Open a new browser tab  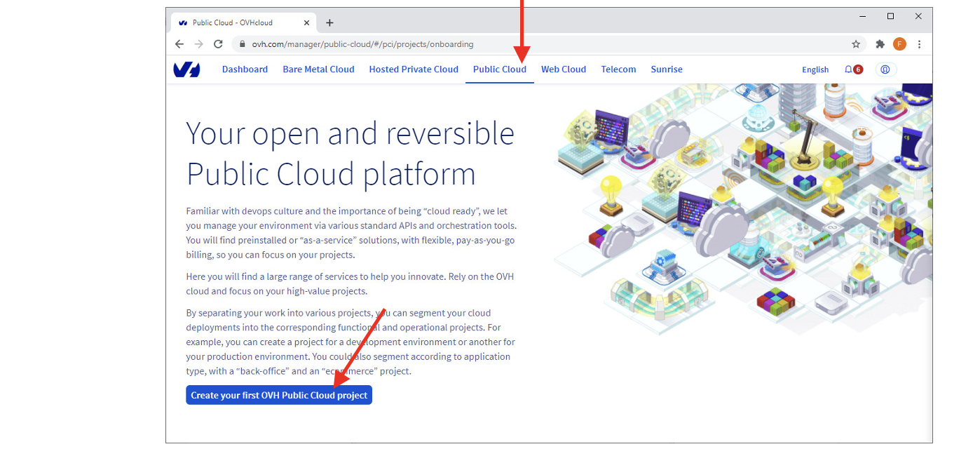[329, 22]
